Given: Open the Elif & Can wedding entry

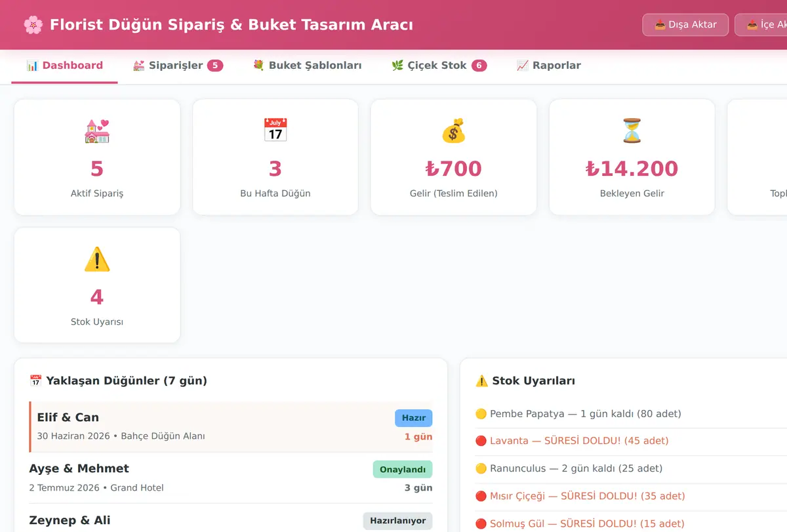Looking at the screenshot, I should click(231, 427).
